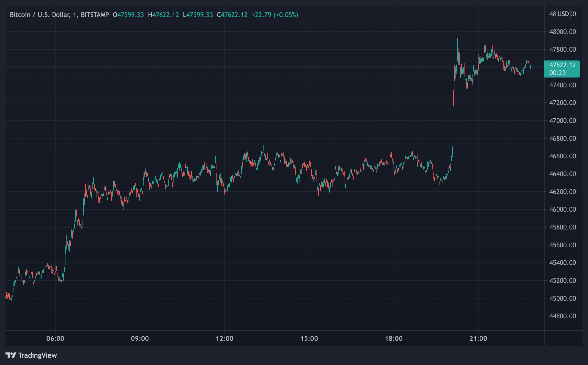Select the close value C47622.12
588x365 pixels.
click(232, 15)
